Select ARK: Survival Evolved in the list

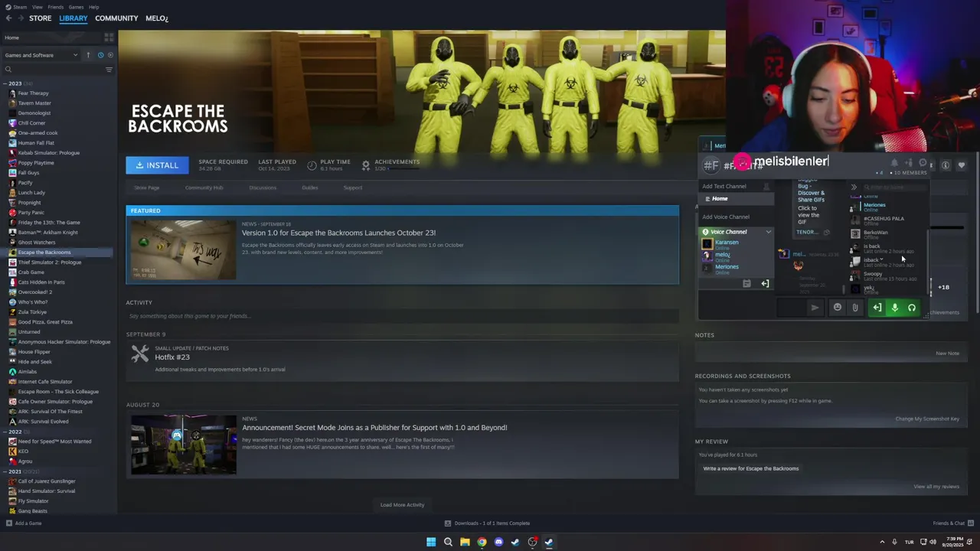click(43, 422)
